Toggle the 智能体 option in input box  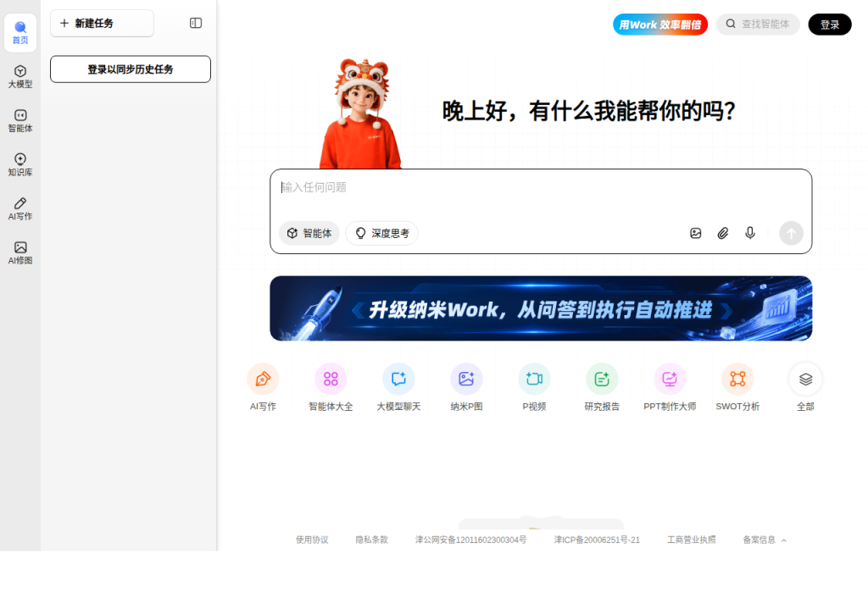click(x=309, y=233)
